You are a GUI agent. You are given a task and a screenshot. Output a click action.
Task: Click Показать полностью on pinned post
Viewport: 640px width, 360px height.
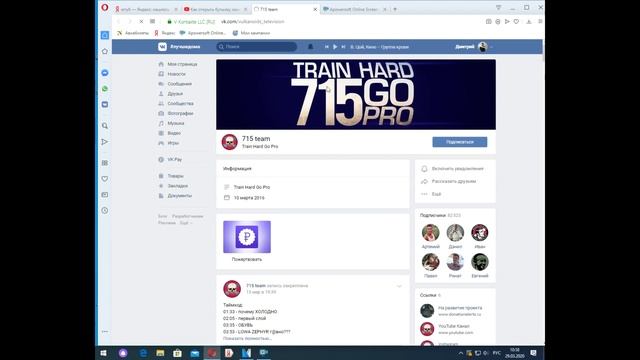(x=247, y=338)
